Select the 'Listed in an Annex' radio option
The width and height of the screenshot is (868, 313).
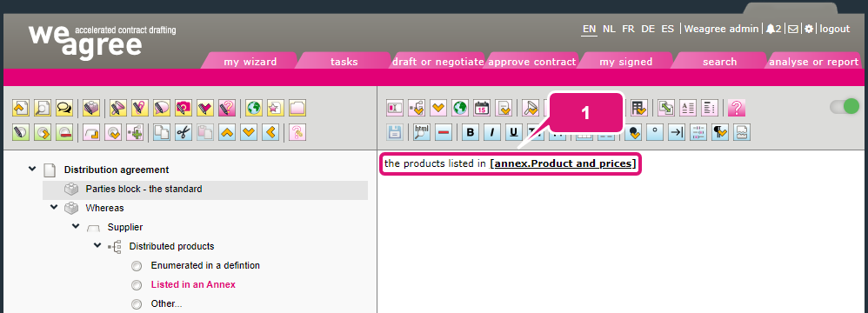137,285
